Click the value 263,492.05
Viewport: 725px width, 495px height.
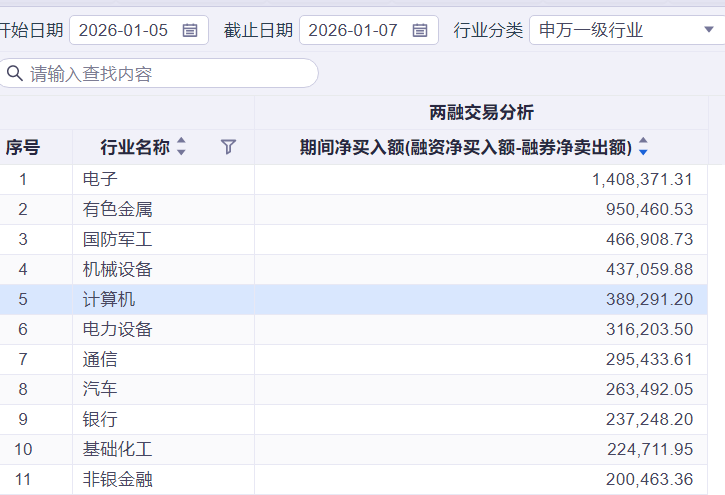(649, 390)
